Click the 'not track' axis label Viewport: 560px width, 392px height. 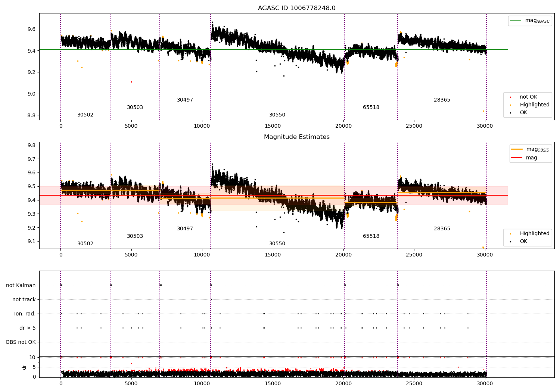[24, 300]
